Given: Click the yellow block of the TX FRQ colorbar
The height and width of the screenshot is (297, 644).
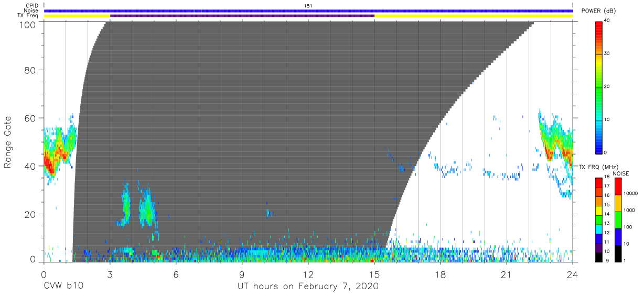Looking at the screenshot, I should (x=599, y=211).
